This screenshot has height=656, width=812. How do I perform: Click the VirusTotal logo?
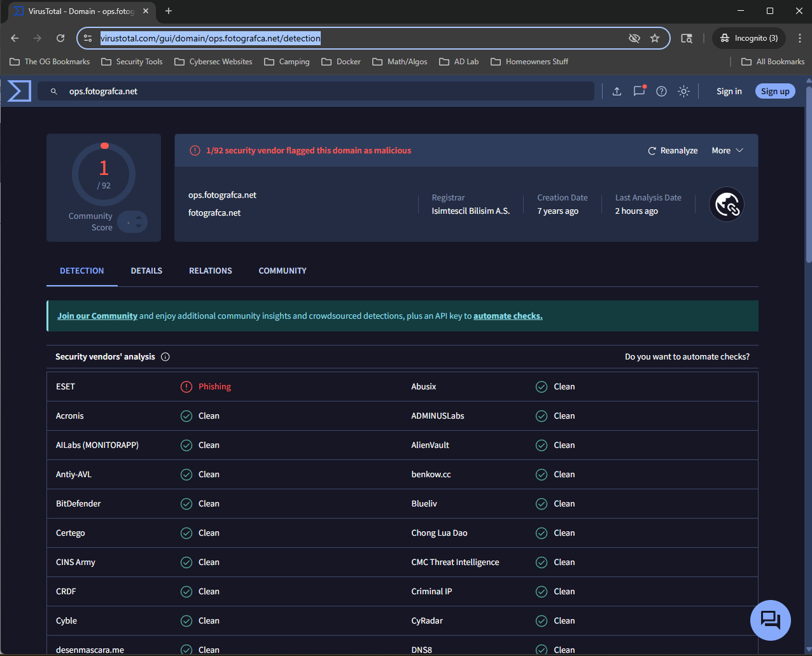point(18,90)
